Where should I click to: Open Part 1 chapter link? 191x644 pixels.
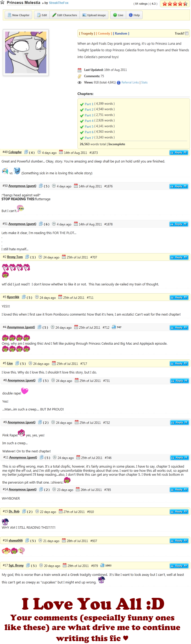pyautogui.click(x=89, y=104)
